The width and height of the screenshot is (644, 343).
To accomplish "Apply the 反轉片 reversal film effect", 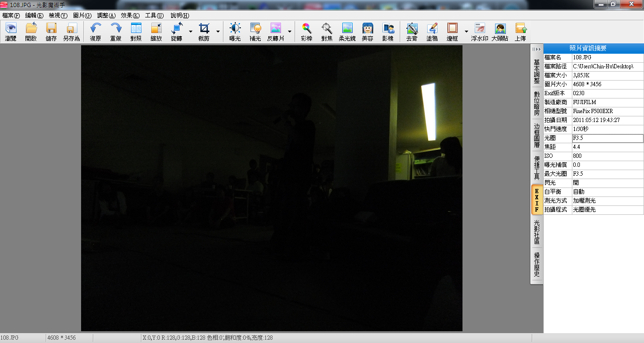I will [276, 32].
